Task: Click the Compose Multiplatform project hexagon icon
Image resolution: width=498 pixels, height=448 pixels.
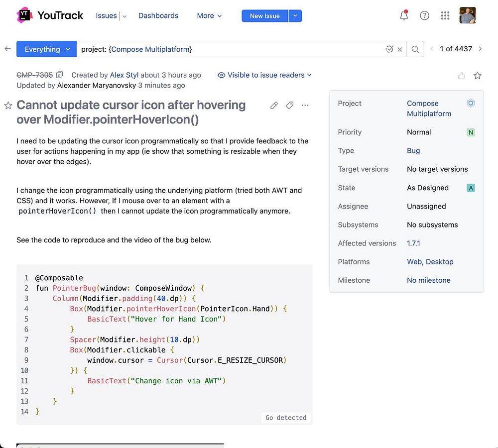Action: point(471,103)
